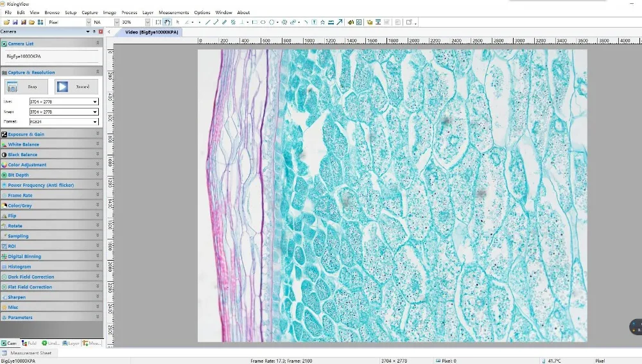Expand the Color/Gray section
This screenshot has height=364, width=642.
point(51,205)
